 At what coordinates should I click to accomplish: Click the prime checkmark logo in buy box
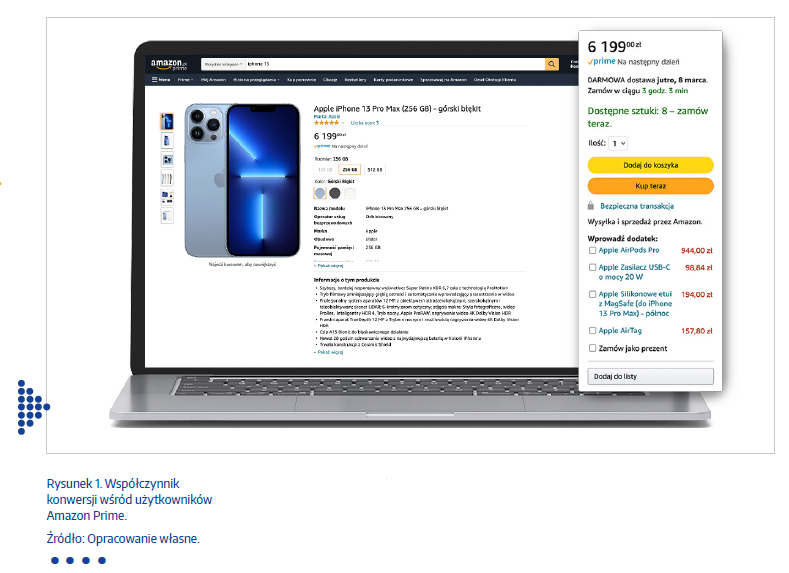(601, 61)
